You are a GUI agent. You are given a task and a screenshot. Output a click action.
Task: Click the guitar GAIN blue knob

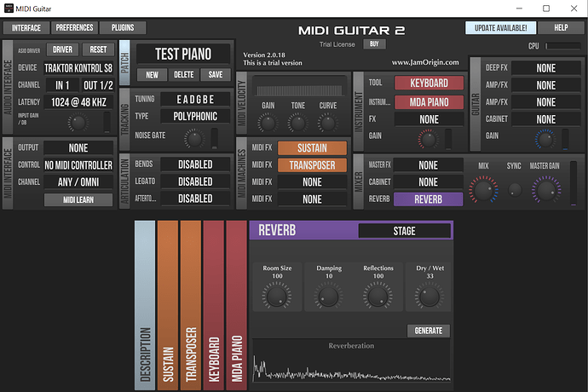coord(545,139)
